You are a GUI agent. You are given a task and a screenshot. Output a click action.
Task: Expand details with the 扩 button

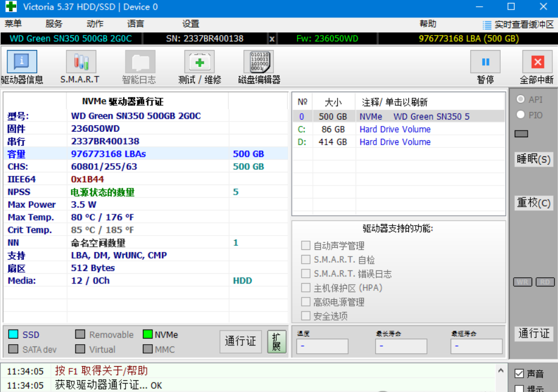point(276,341)
